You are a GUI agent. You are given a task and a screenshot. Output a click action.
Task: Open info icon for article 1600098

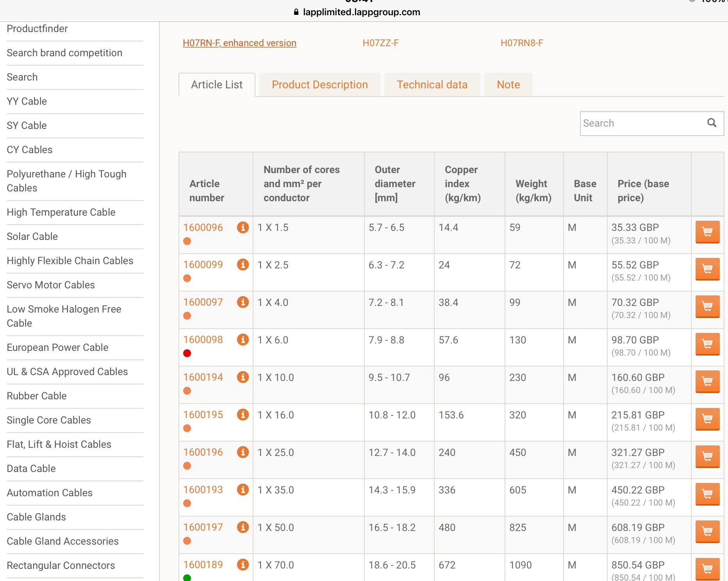click(243, 340)
